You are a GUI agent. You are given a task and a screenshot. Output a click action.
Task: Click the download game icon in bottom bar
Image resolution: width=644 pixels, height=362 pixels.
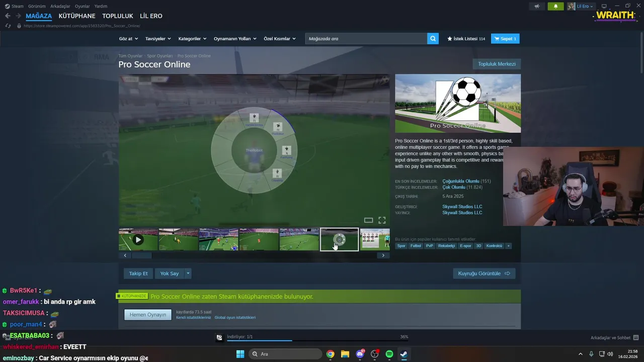[219, 338]
